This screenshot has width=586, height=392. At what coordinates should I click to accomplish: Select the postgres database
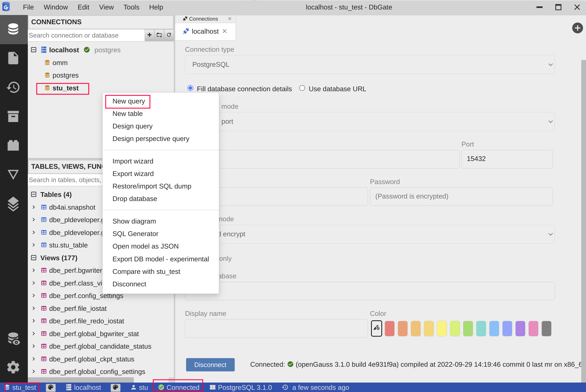click(62, 75)
